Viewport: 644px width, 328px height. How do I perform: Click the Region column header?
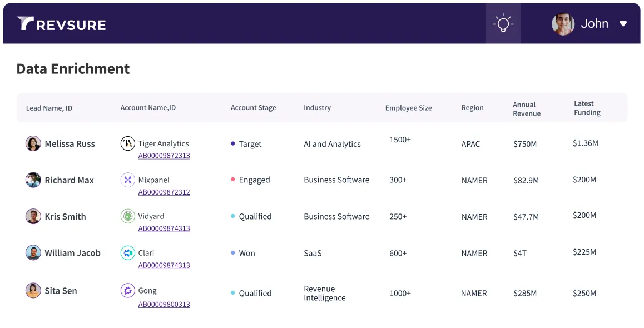click(x=472, y=107)
